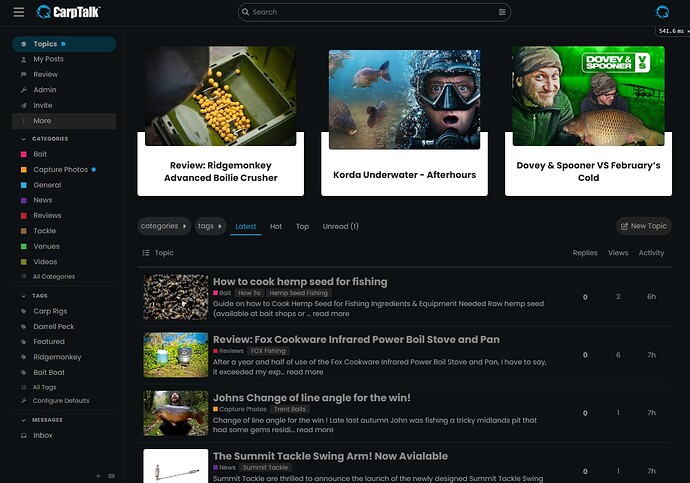Click the FOX Fishing tag
Viewport: 690px width, 483px height.
coord(268,351)
